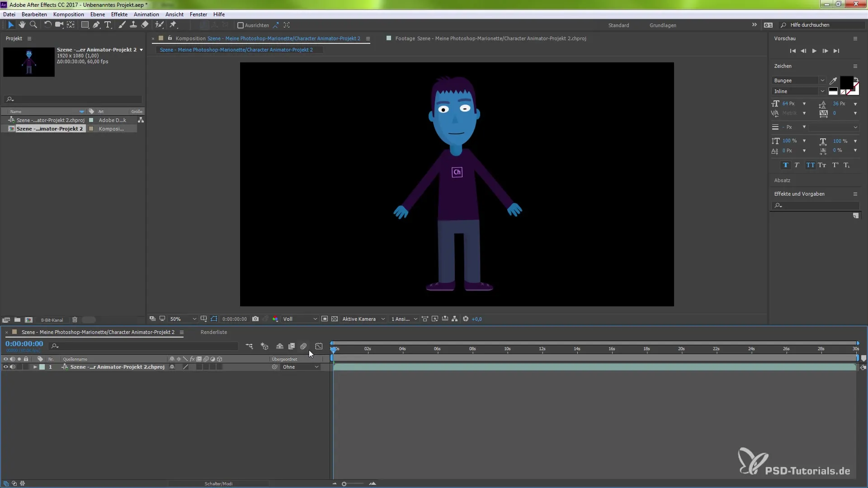
Task: Enable draft 3D in timeline
Action: point(264,346)
